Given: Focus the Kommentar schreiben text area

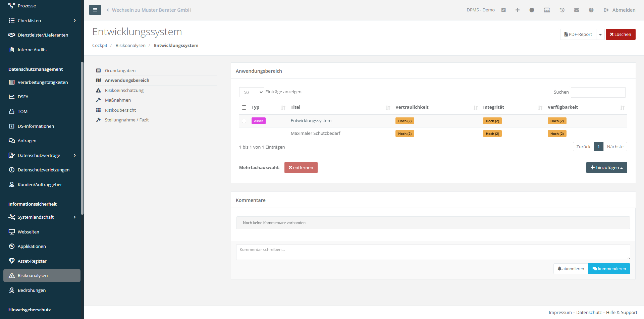Looking at the screenshot, I should (433, 252).
